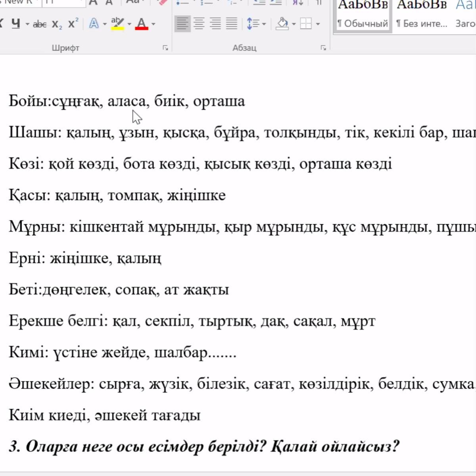Click the bold question Қалай ойлайсыз?
Viewport: 476px width, 476px height.
click(335, 447)
